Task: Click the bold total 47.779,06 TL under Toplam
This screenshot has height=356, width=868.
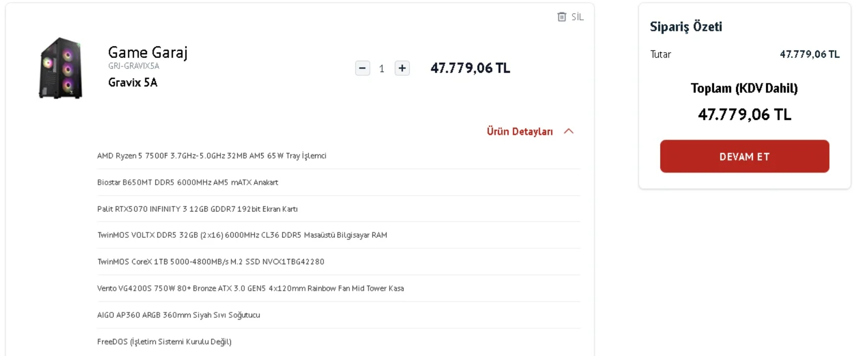Action: tap(745, 115)
